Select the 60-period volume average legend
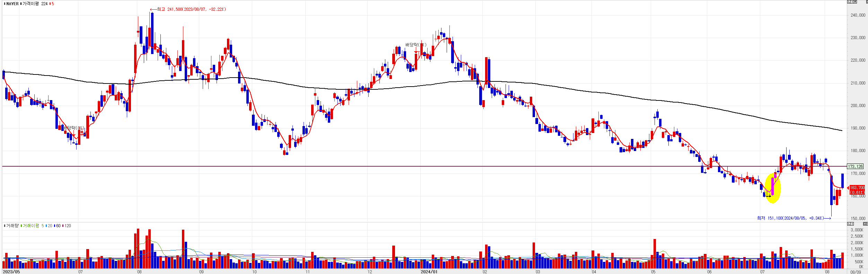The image size is (868, 274). (x=57, y=226)
